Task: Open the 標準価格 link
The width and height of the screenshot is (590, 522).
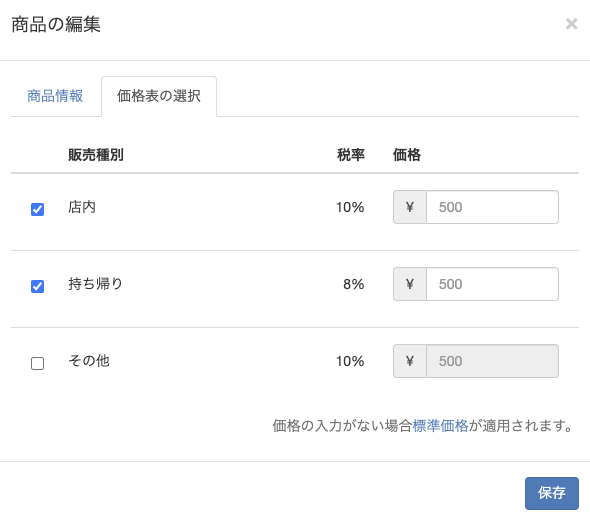Action: click(440, 426)
